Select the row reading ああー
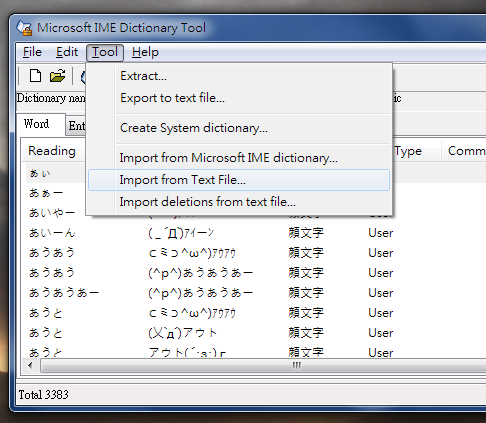 [x=46, y=193]
